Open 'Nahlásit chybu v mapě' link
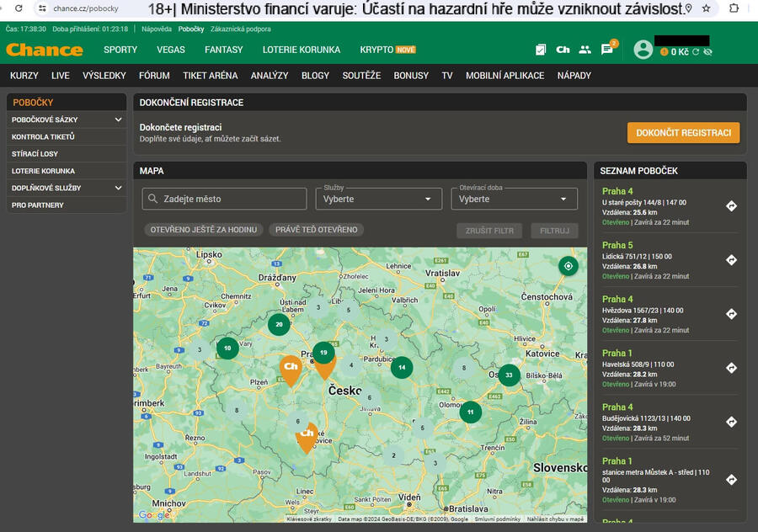 pyautogui.click(x=555, y=519)
